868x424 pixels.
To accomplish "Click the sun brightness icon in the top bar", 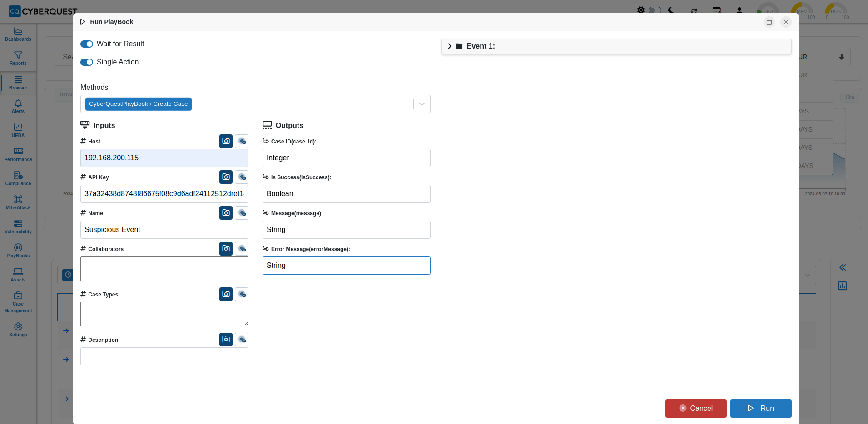I will (640, 10).
